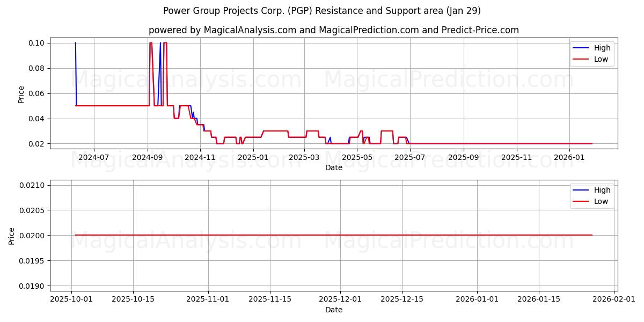644x322 pixels.
Task: Click the 2025-01 tick label
Action: (253, 158)
